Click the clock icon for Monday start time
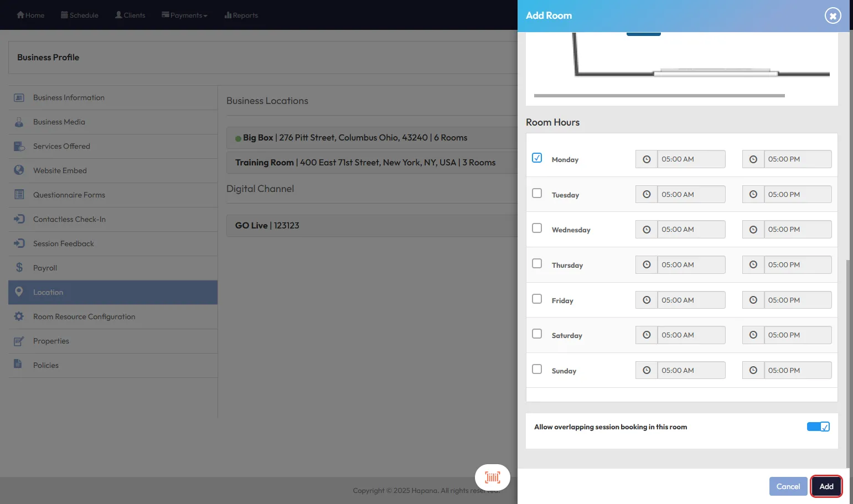The height and width of the screenshot is (504, 853). [647, 159]
